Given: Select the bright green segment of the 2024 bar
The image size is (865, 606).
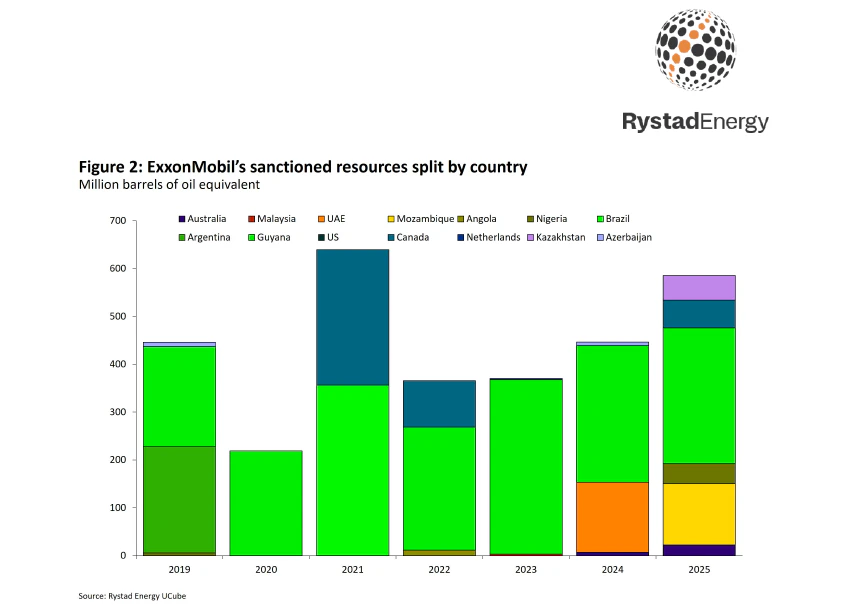Looking at the screenshot, I should pyautogui.click(x=612, y=414).
